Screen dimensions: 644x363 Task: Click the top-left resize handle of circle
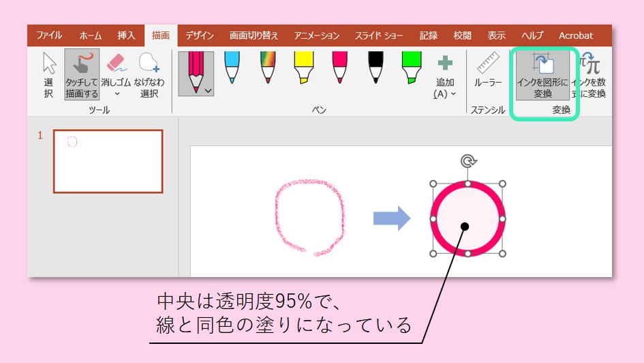click(x=433, y=184)
